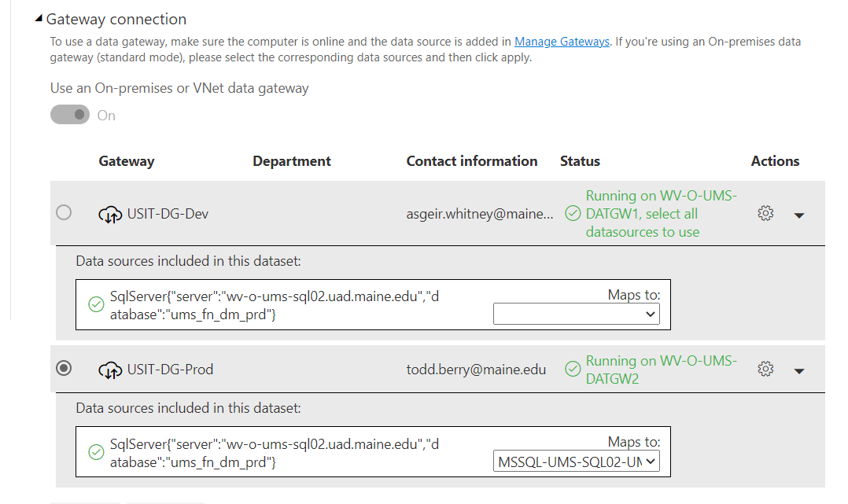
Task: Click the Gateway column header
Action: pos(127,161)
